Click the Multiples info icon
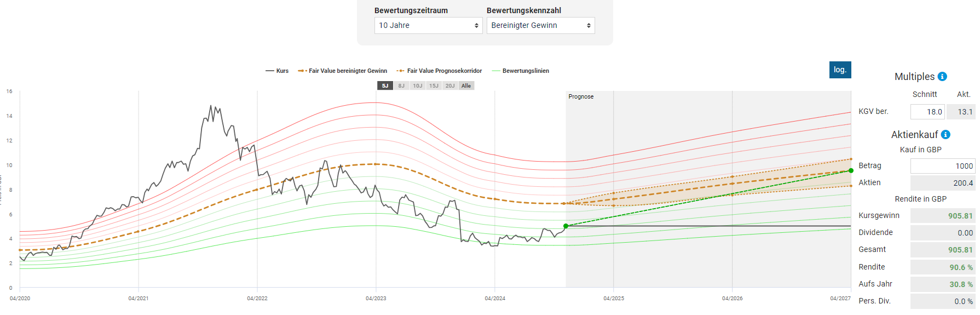Image resolution: width=980 pixels, height=315 pixels. (942, 77)
